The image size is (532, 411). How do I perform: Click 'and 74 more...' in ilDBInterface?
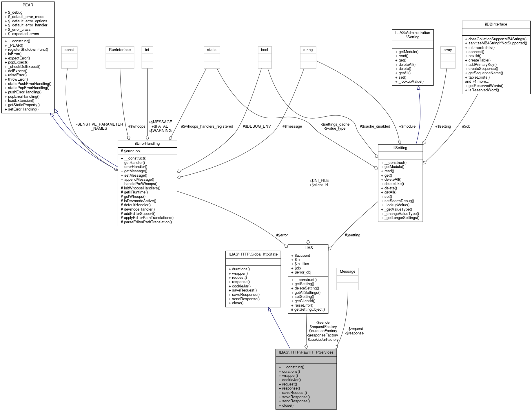(477, 82)
